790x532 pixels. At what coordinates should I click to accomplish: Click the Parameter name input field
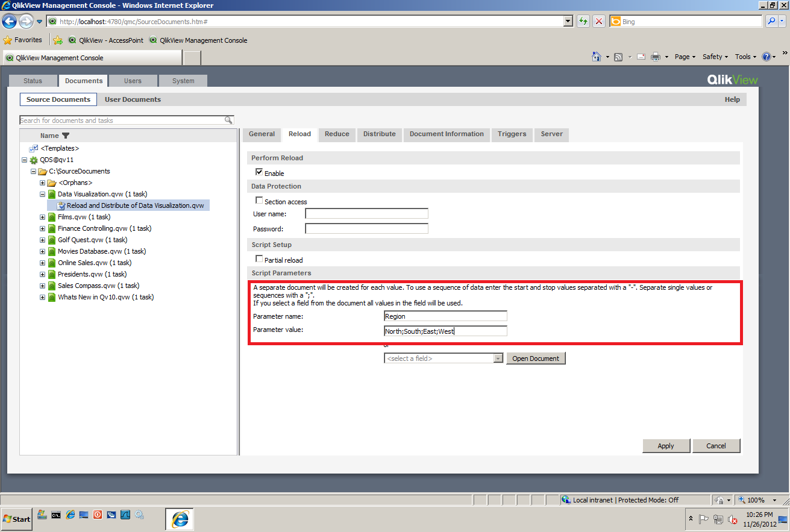(x=445, y=316)
